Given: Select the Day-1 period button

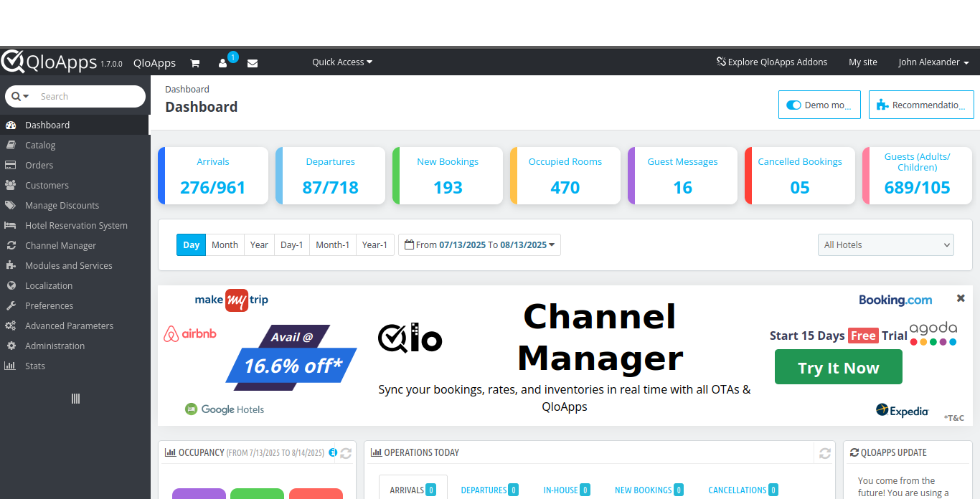Looking at the screenshot, I should (x=292, y=244).
